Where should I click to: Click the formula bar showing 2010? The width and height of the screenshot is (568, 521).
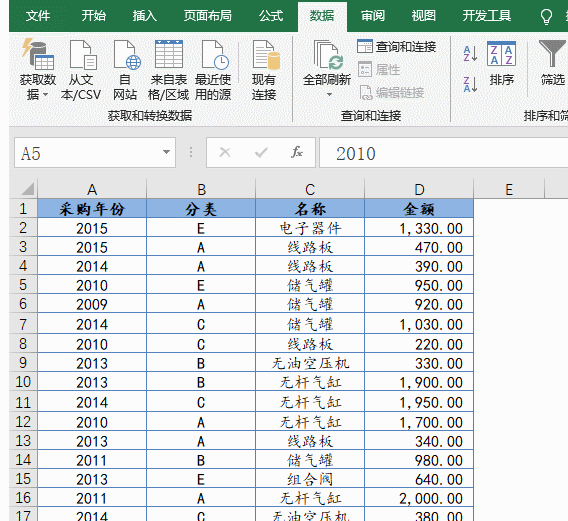point(443,153)
